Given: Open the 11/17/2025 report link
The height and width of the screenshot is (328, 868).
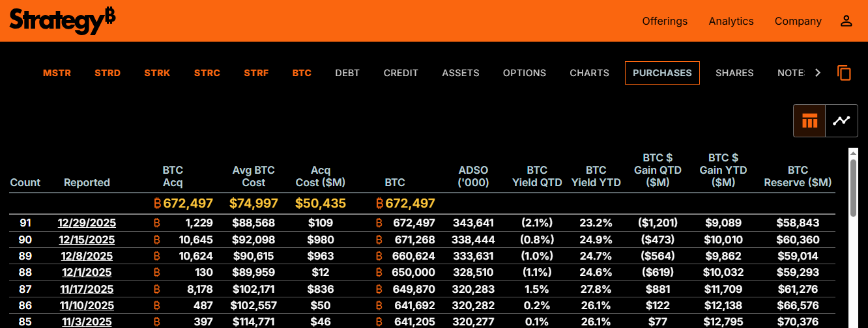Looking at the screenshot, I should point(87,289).
